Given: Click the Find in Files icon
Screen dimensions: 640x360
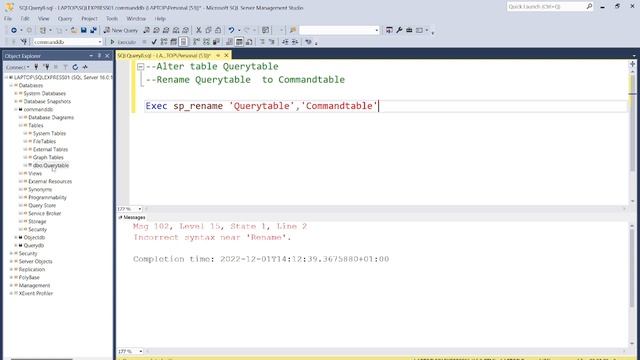Looking at the screenshot, I should pos(293,30).
